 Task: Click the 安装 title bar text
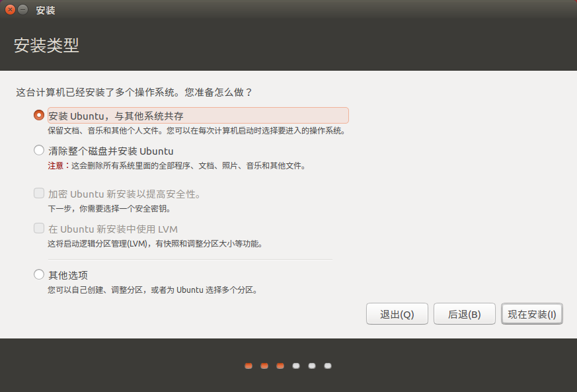click(45, 9)
